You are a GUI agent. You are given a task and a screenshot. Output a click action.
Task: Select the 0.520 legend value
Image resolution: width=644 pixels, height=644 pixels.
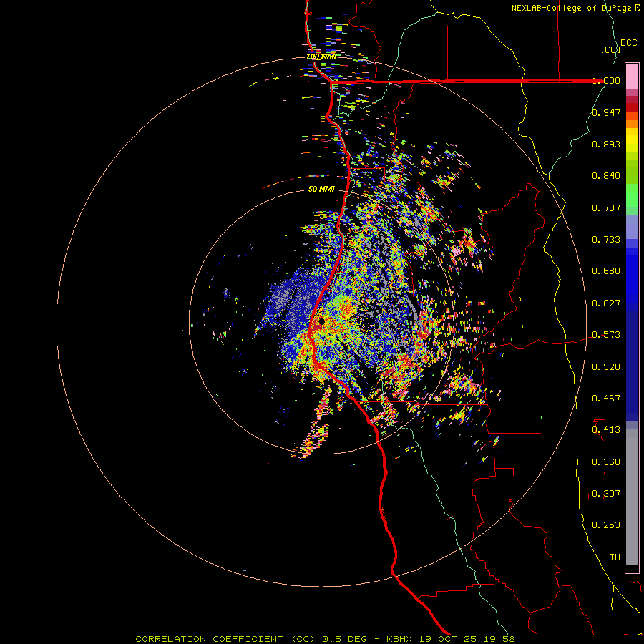click(x=606, y=367)
